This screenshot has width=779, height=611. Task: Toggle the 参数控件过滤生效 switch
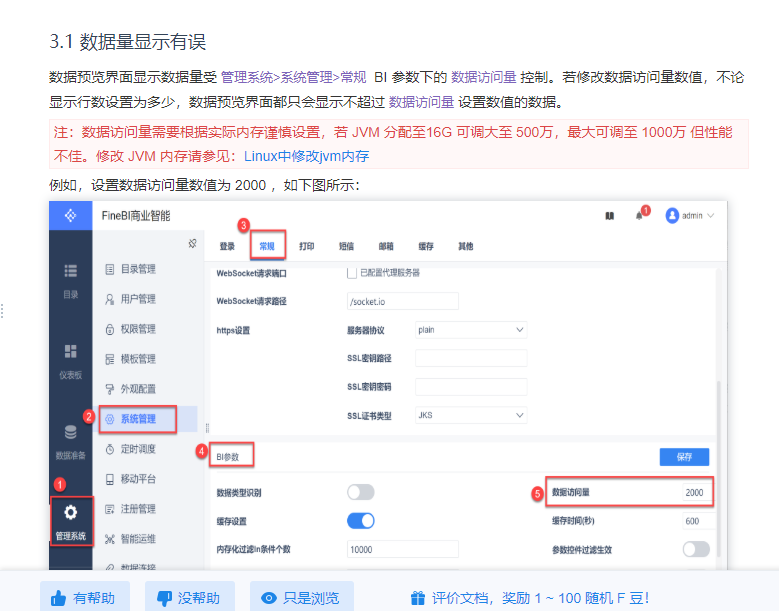point(696,549)
